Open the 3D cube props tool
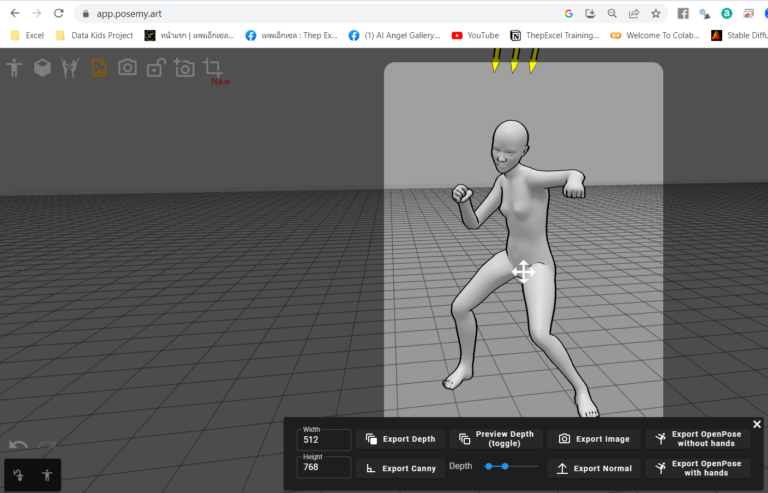768x493 pixels. (43, 68)
